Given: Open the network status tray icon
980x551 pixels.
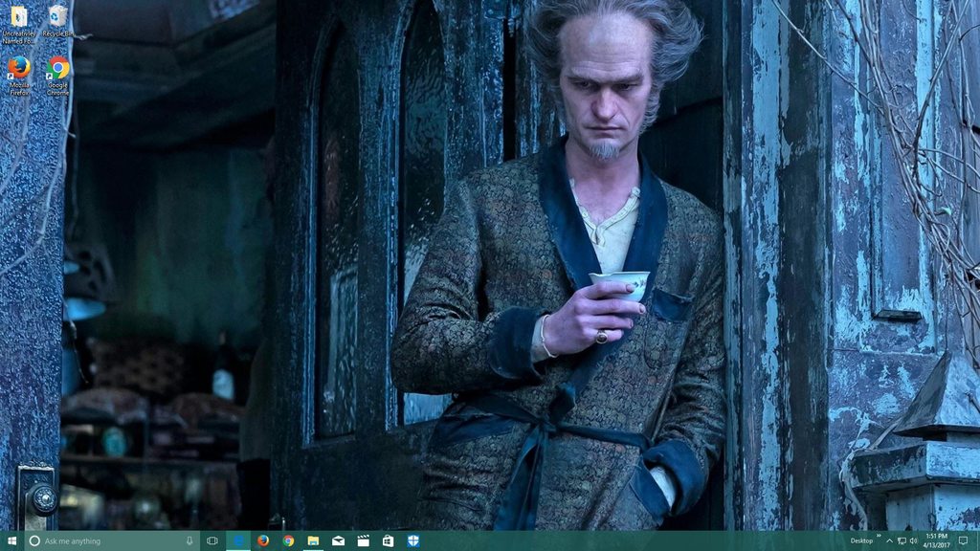Looking at the screenshot, I should tap(902, 541).
